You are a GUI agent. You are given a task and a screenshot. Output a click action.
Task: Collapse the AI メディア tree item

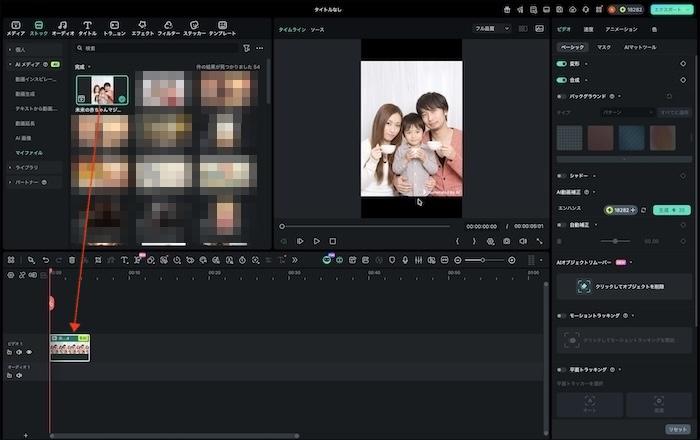(10, 65)
